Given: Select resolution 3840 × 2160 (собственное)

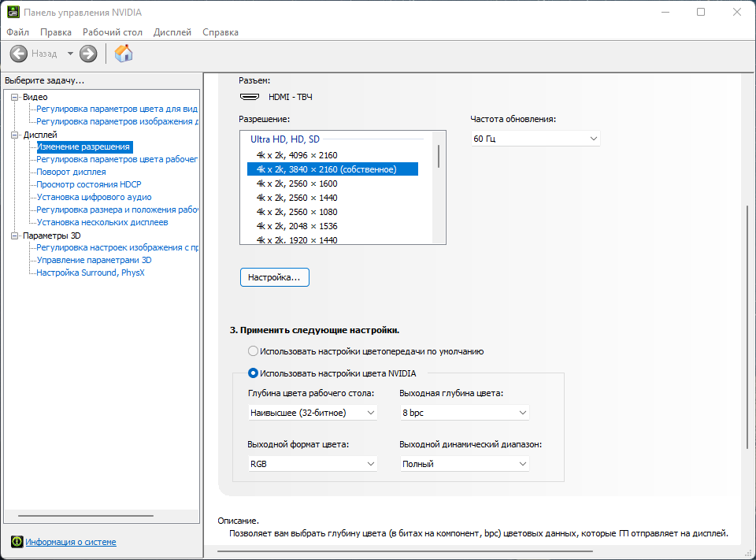Looking at the screenshot, I should 332,169.
